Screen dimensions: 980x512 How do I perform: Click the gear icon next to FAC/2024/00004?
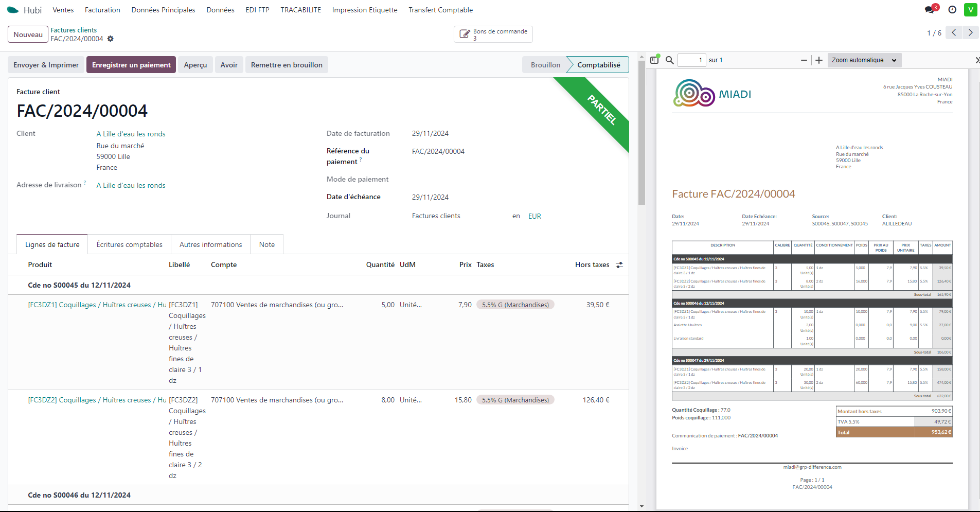[111, 39]
